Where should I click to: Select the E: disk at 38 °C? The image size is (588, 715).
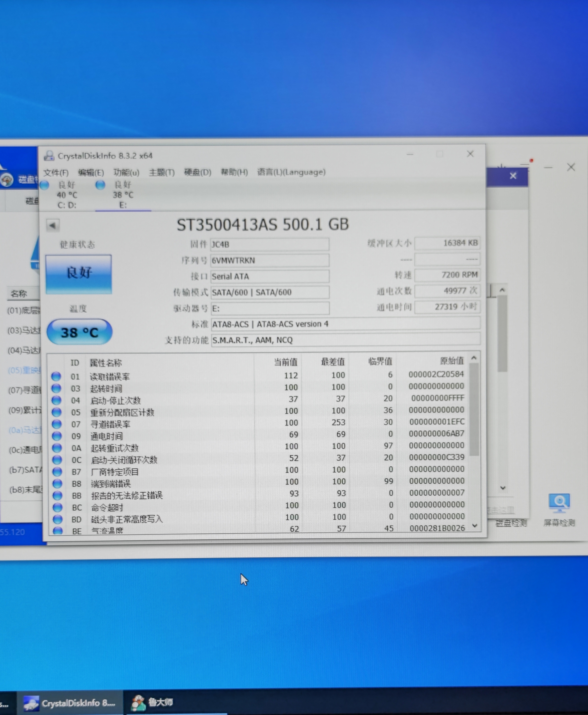point(123,195)
